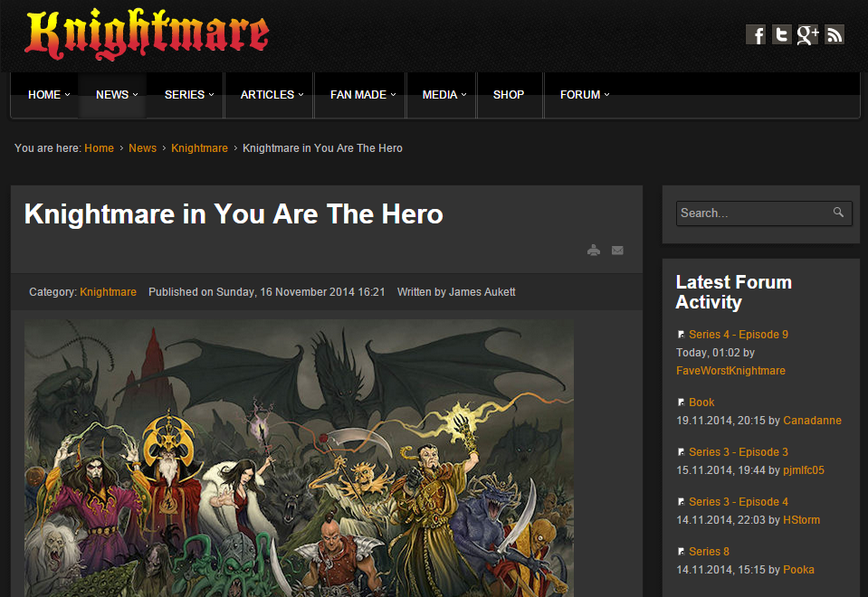This screenshot has height=597, width=868.
Task: Click the Knightmare category link
Action: 108,292
